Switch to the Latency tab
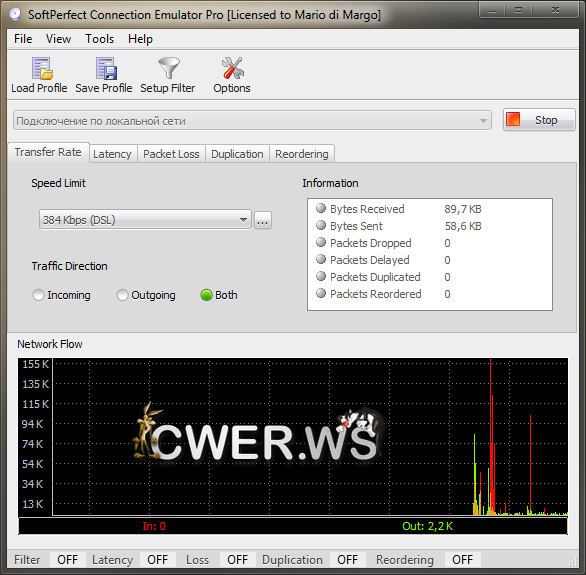The width and height of the screenshot is (586, 575). (112, 154)
